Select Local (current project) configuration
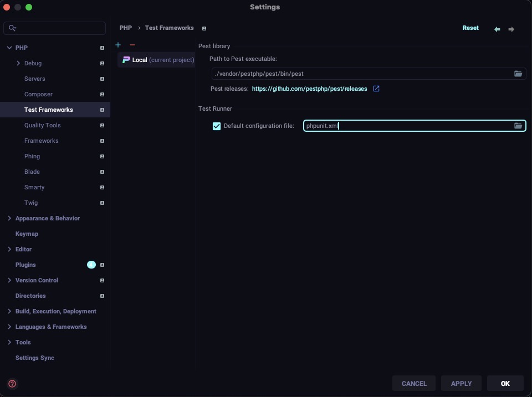The image size is (532, 397). (156, 60)
